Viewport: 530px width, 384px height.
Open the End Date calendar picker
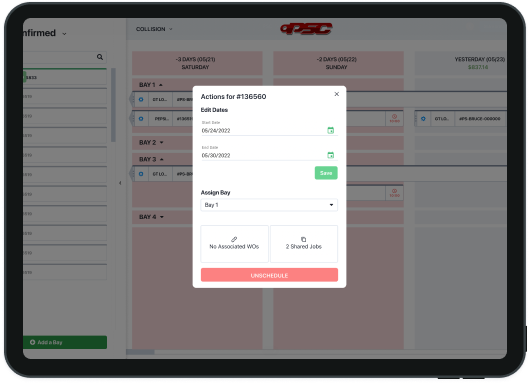[331, 155]
